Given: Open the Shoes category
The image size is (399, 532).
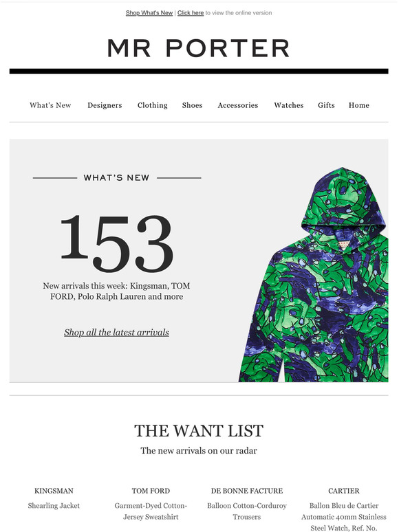Looking at the screenshot, I should (192, 105).
